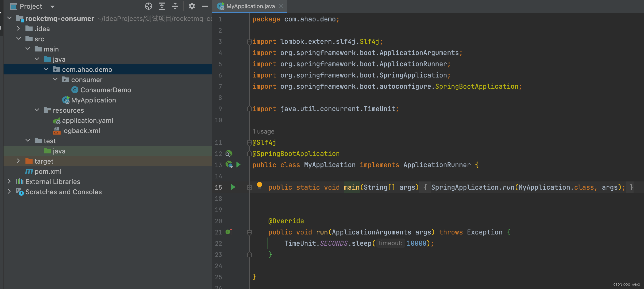Collapse the class annotation fold on line 11
Image resolution: width=644 pixels, height=289 pixels.
[x=249, y=143]
